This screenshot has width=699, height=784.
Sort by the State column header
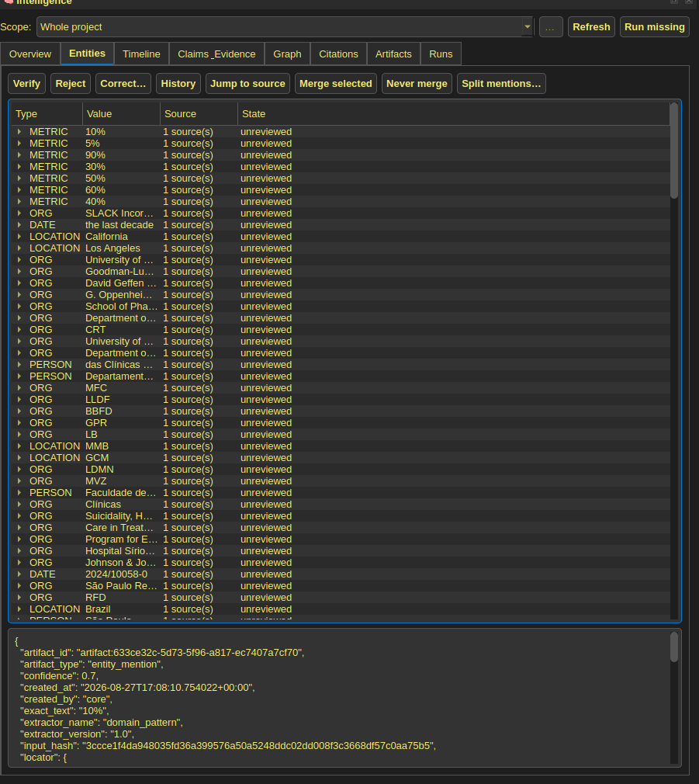tap(454, 114)
